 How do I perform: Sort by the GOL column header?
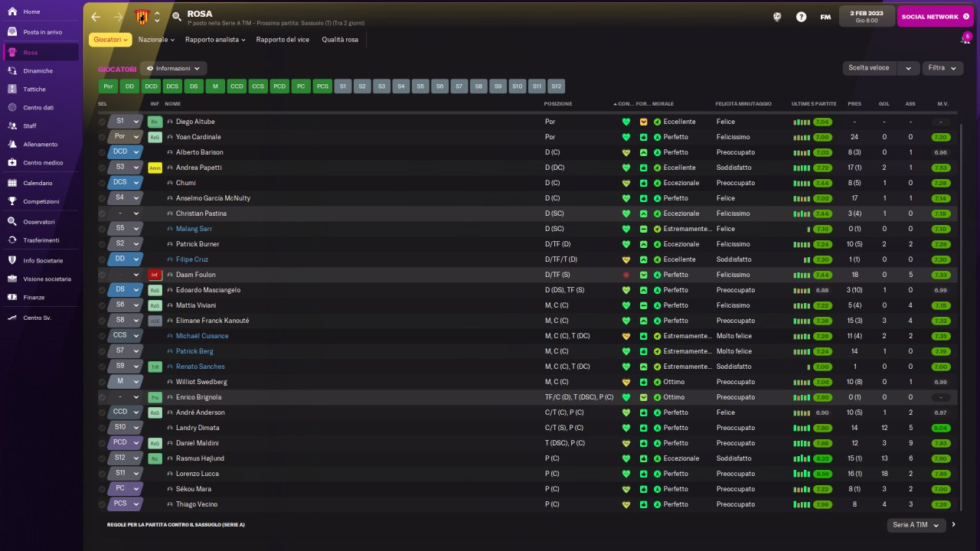(884, 104)
